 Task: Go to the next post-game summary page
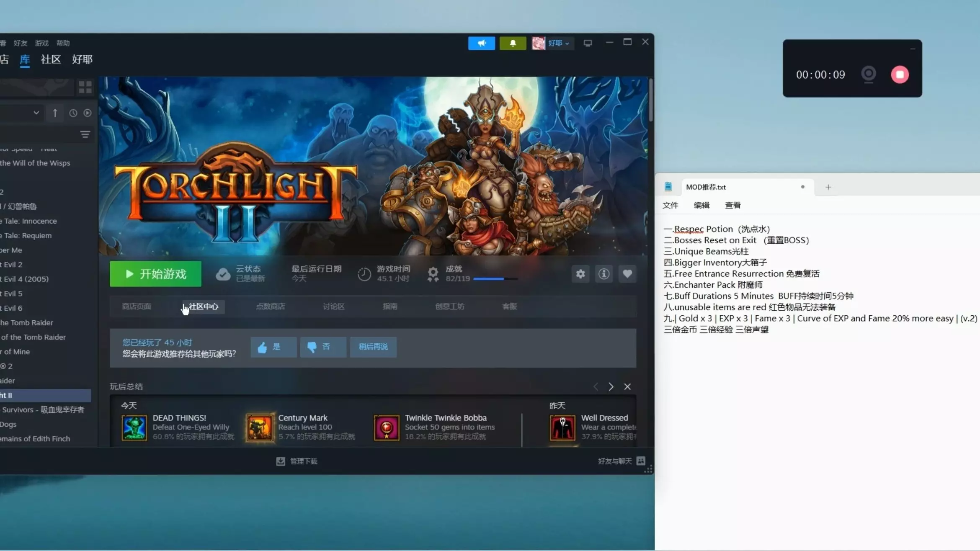[611, 386]
